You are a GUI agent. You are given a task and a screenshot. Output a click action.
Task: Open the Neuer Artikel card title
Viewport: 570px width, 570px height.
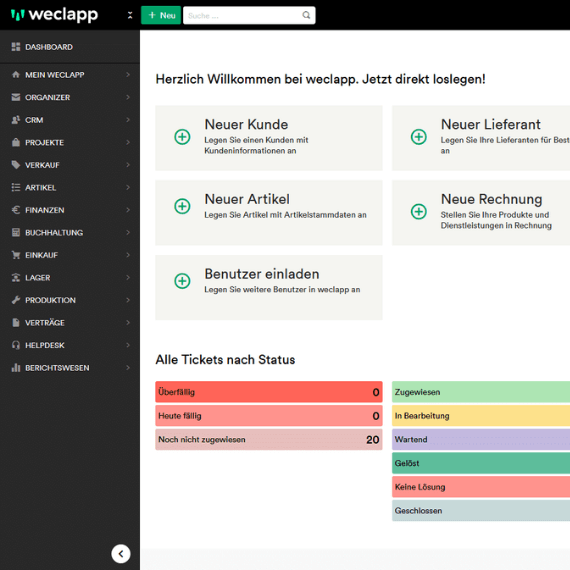pos(247,199)
